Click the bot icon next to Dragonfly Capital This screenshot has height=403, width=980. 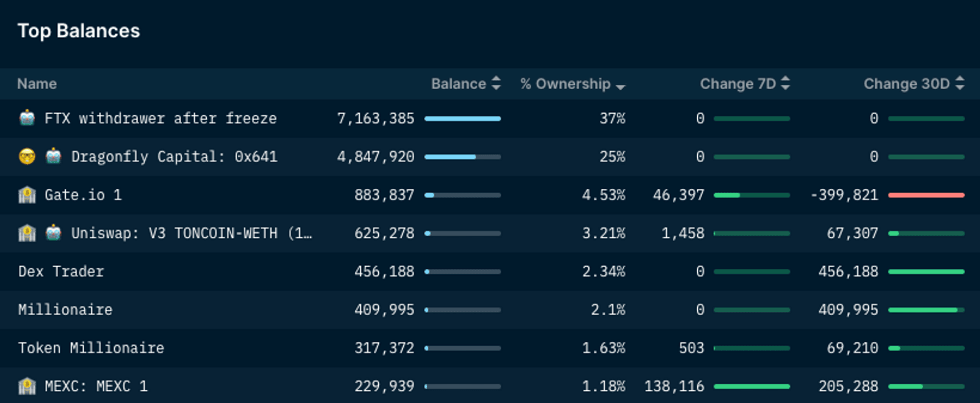click(53, 156)
